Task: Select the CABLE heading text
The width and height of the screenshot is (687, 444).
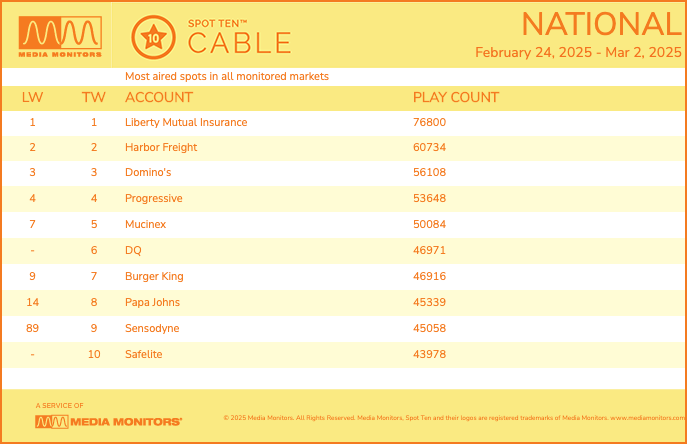Action: point(239,43)
